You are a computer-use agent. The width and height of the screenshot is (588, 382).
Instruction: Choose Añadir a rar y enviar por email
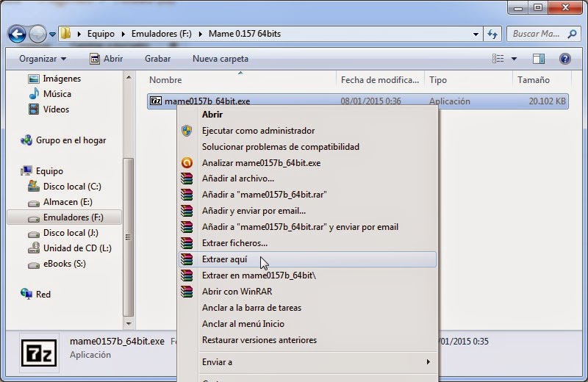pos(307,227)
